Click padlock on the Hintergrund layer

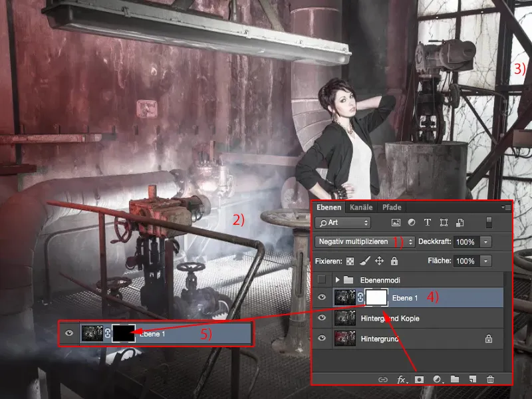click(489, 338)
